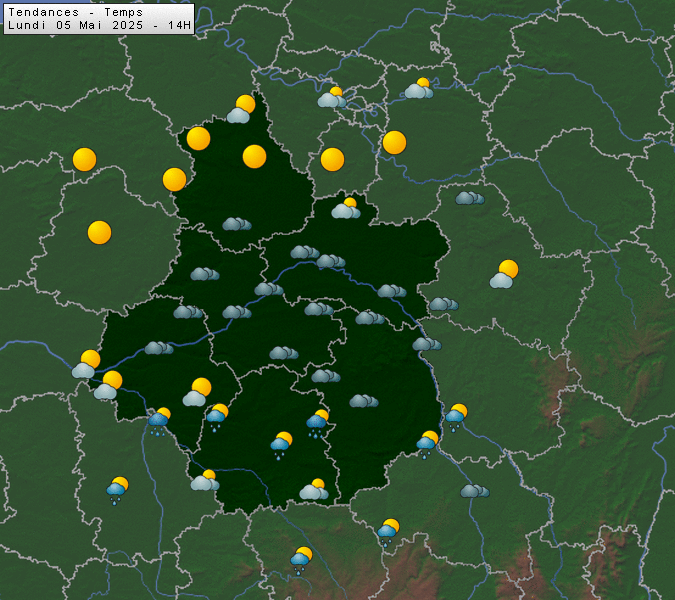Select the sun-rain icon directly south of the dark region

pyautogui.click(x=388, y=533)
